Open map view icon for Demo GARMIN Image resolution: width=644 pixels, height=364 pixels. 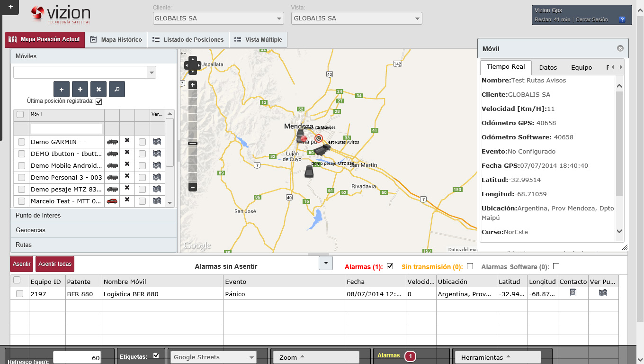(x=157, y=141)
